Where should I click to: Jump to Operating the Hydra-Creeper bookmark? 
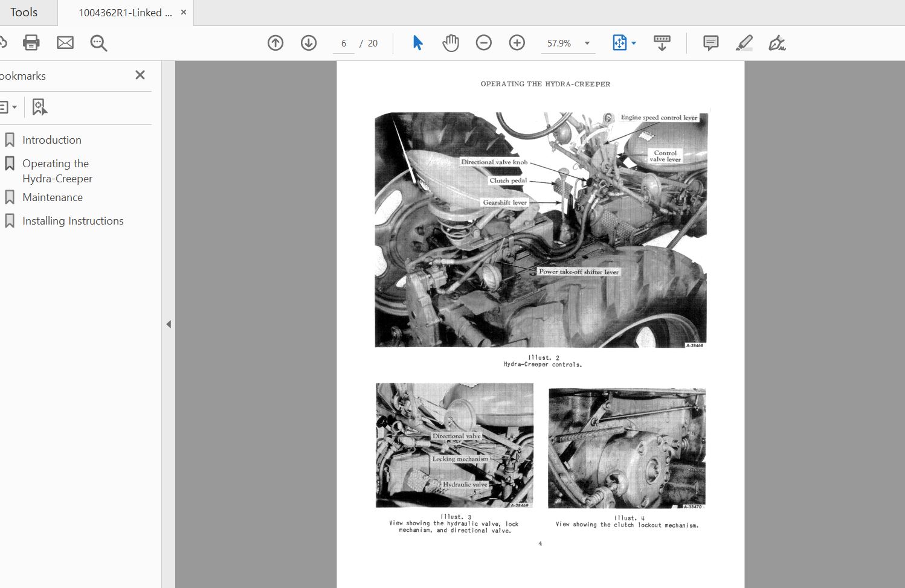click(x=57, y=171)
